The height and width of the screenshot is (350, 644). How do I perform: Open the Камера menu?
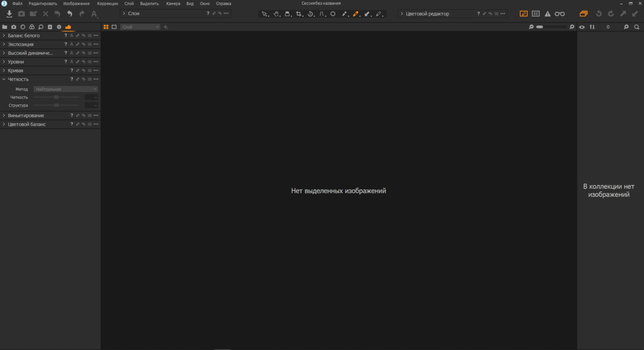(173, 3)
